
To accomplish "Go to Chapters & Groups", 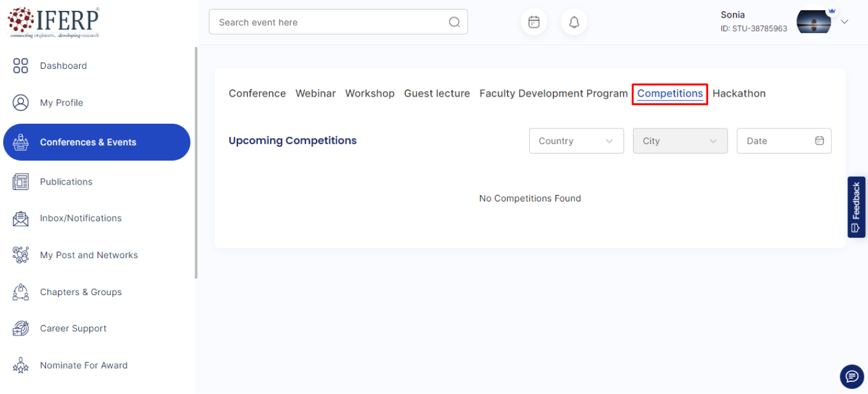I will pyautogui.click(x=80, y=292).
